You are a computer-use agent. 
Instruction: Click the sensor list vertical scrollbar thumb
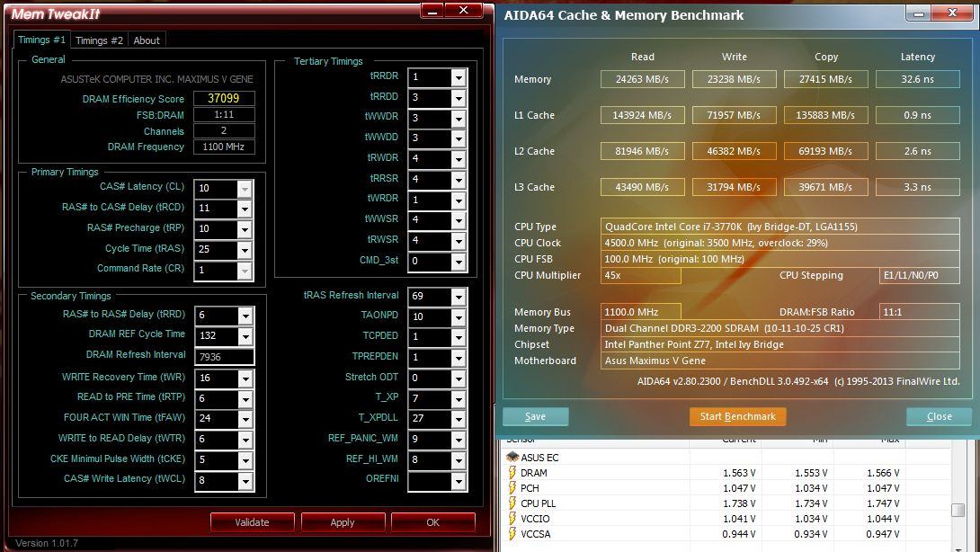pos(958,510)
